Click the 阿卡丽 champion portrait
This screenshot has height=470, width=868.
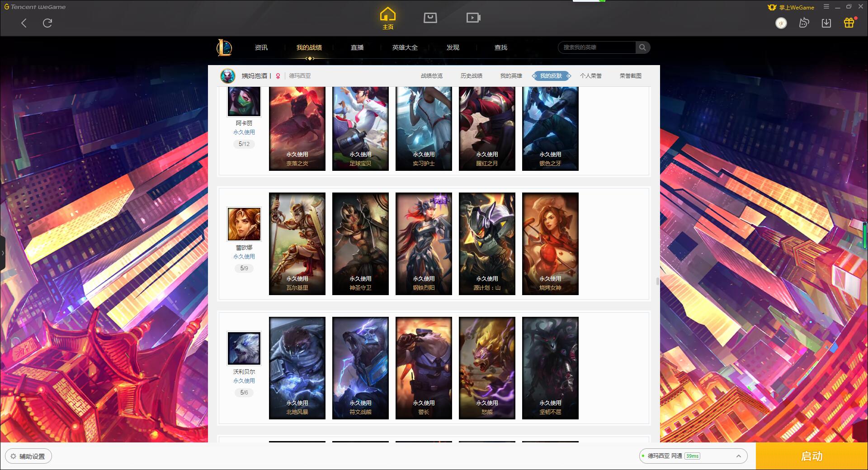(x=244, y=101)
